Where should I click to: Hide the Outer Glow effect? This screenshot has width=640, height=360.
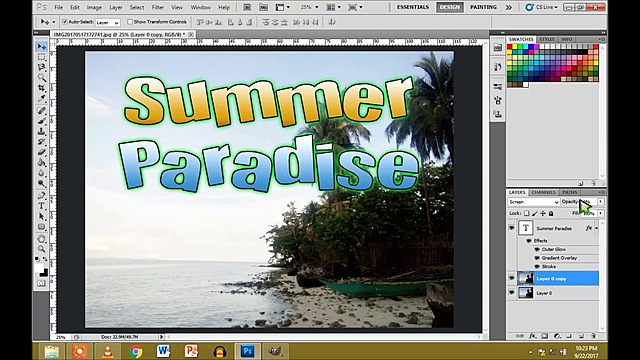click(x=537, y=249)
